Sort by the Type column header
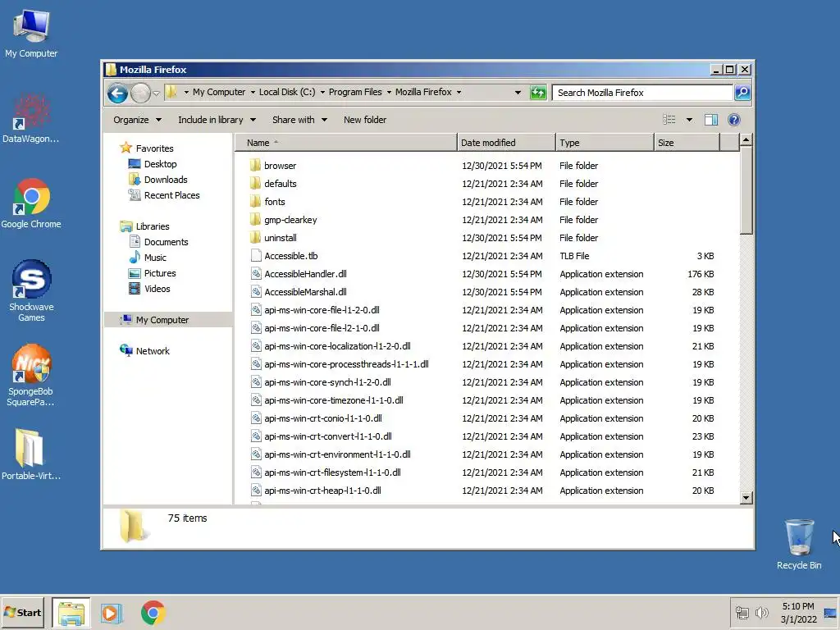 pyautogui.click(x=605, y=143)
